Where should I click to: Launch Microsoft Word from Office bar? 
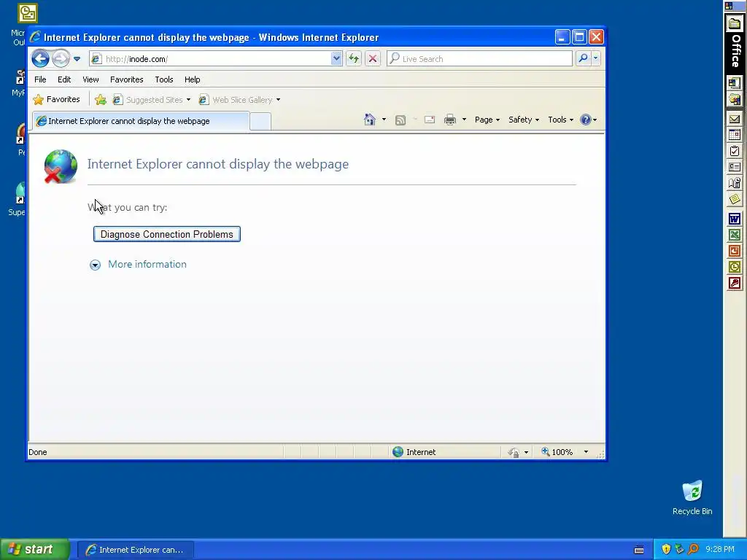734,219
